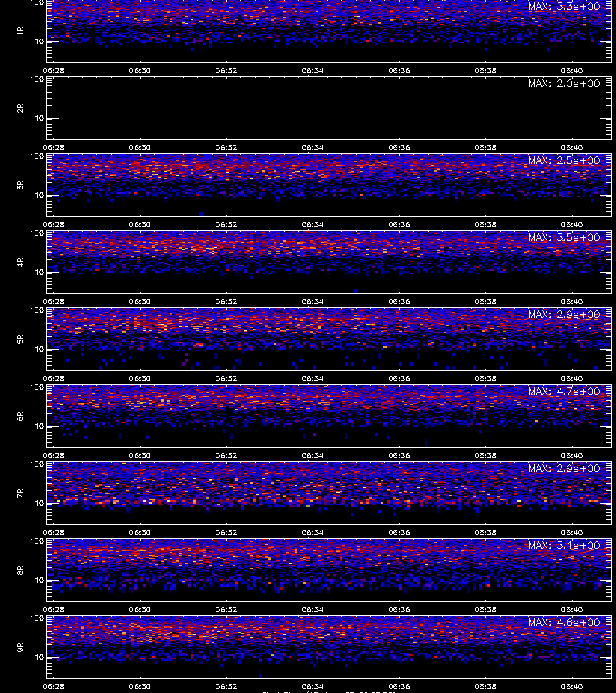Image resolution: width=616 pixels, height=693 pixels.
Task: Click the 100 y-axis label of 5R panel
Action: [x=37, y=310]
